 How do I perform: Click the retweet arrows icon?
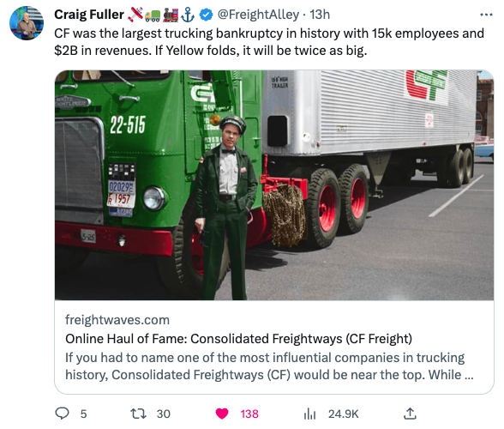(x=139, y=414)
